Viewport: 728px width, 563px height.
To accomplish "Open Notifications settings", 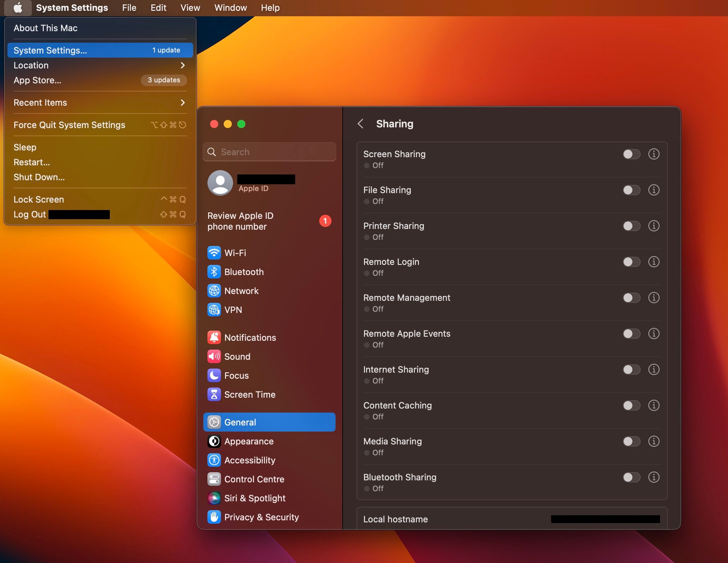I will pyautogui.click(x=250, y=337).
